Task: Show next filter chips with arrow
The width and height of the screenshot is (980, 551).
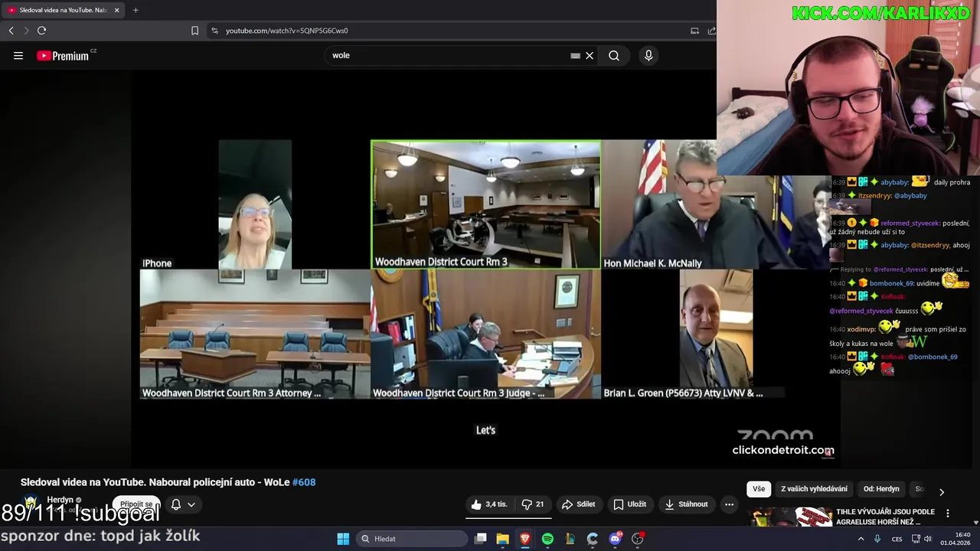Action: point(942,491)
